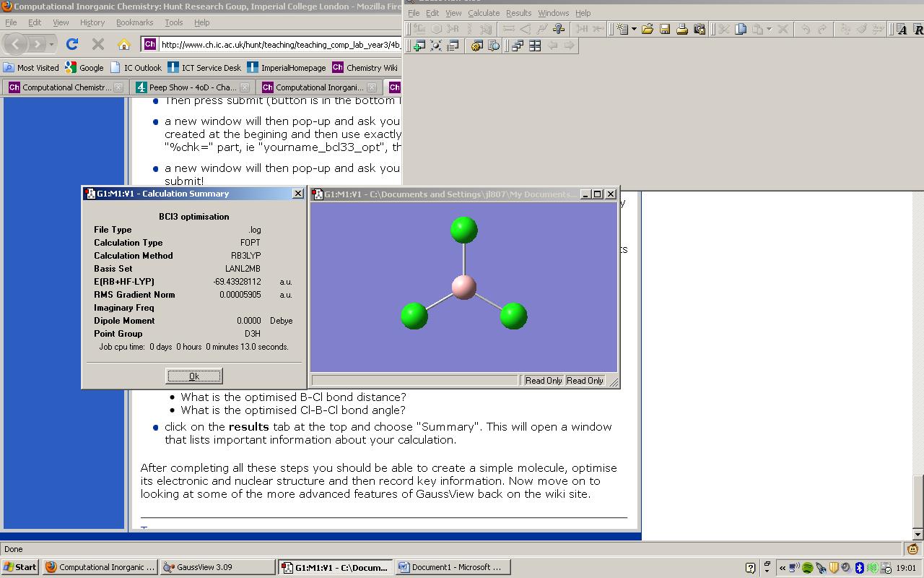Click the add new view icon
The height and width of the screenshot is (578, 924).
coord(419,46)
